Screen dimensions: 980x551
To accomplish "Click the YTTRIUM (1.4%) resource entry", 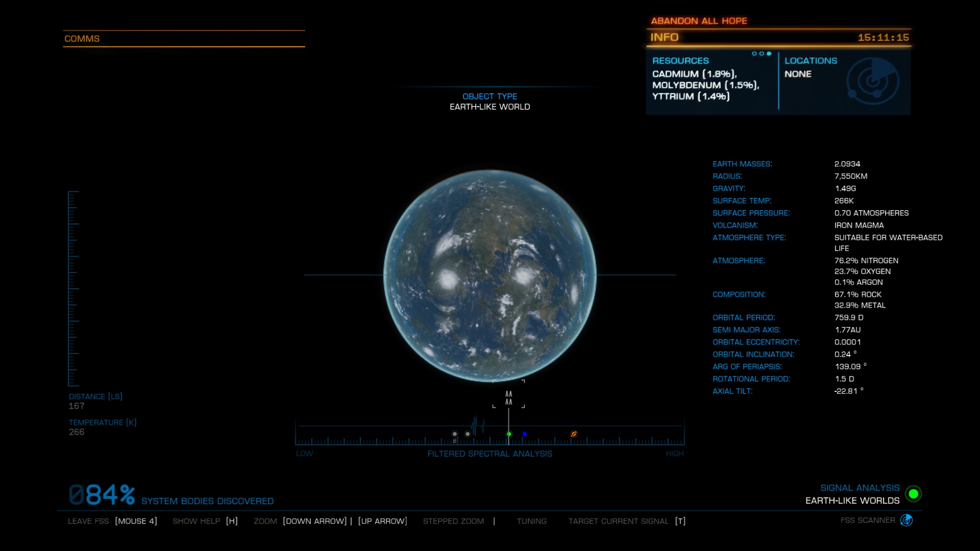I will [x=691, y=96].
